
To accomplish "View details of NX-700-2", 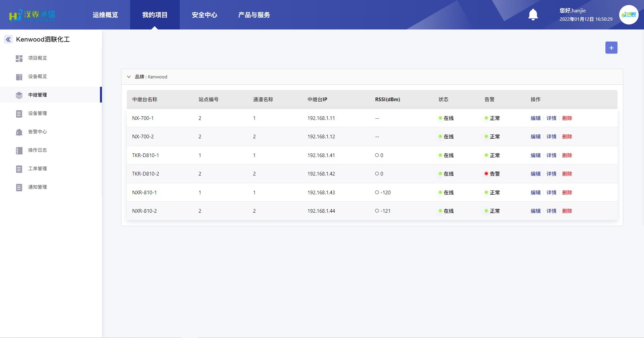I will (x=551, y=137).
